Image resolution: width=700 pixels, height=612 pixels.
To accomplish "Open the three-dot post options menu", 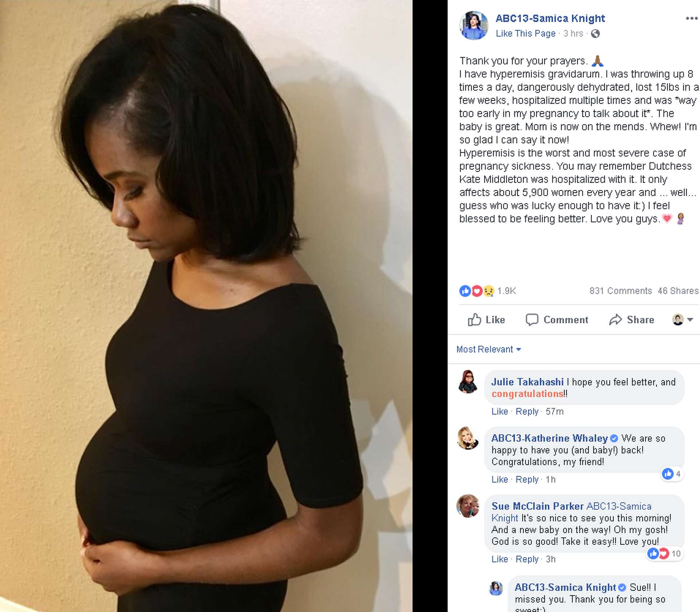I will 691,18.
